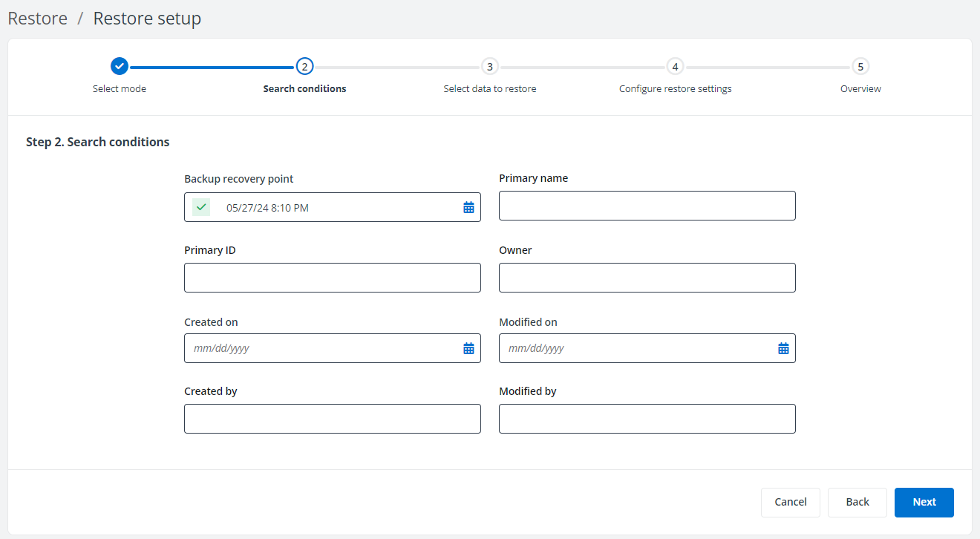Image resolution: width=980 pixels, height=539 pixels.
Task: Navigate to Restore breadcrumb link
Action: click(38, 19)
